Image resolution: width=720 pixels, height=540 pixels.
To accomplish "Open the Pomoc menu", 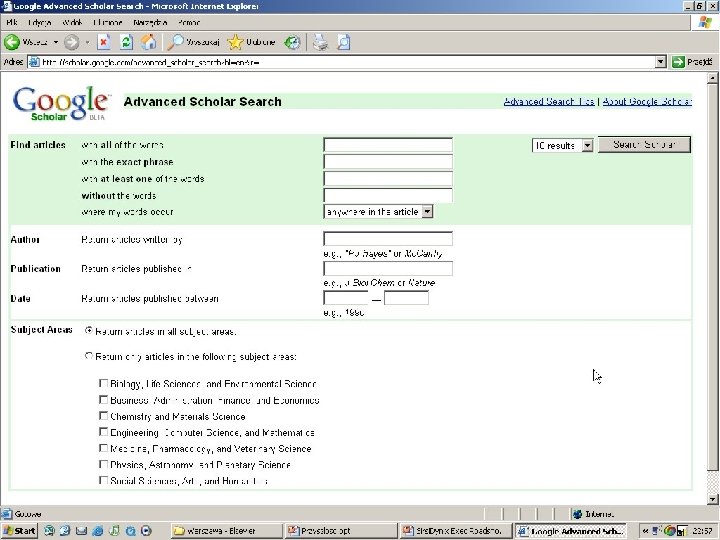I will coord(189,22).
